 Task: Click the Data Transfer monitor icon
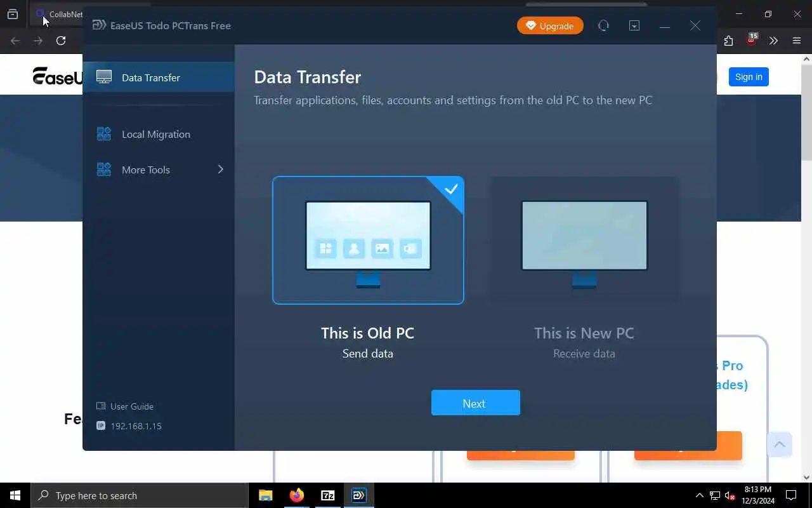click(x=104, y=77)
